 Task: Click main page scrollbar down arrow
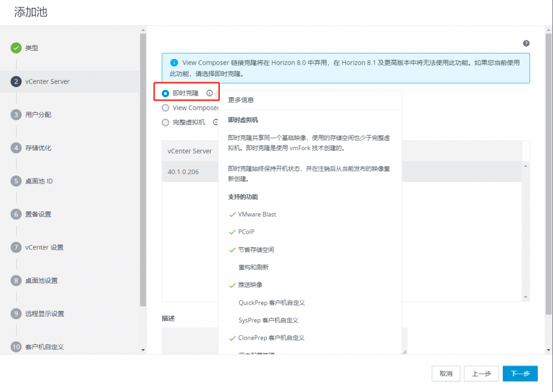[x=548, y=350]
